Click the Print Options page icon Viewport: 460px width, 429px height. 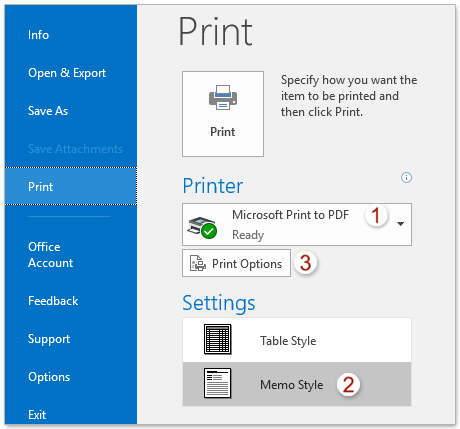point(198,263)
